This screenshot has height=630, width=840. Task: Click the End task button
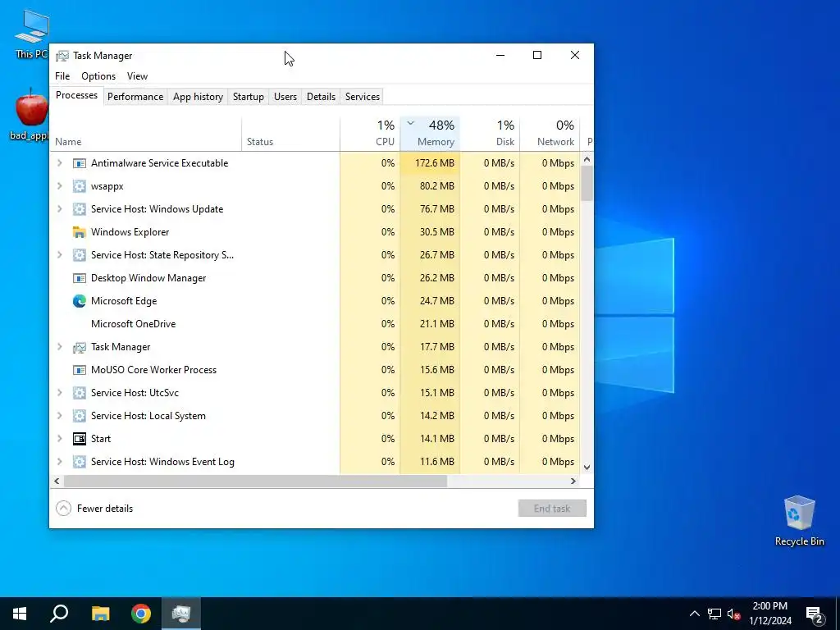pos(552,509)
